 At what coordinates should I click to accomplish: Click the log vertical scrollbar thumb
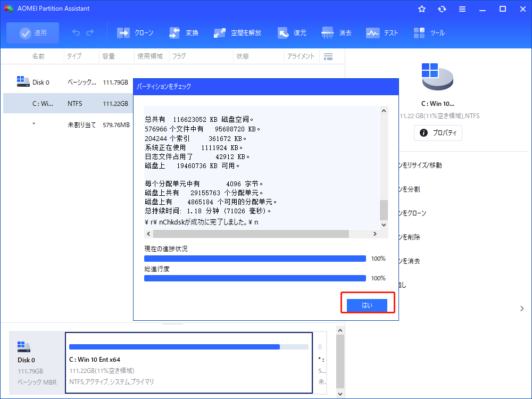(384, 210)
